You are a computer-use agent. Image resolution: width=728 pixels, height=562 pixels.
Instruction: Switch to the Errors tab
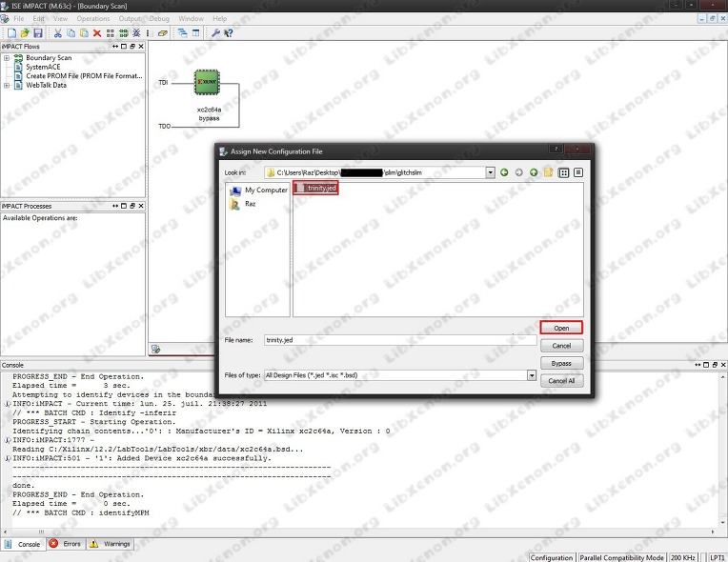[x=66, y=544]
